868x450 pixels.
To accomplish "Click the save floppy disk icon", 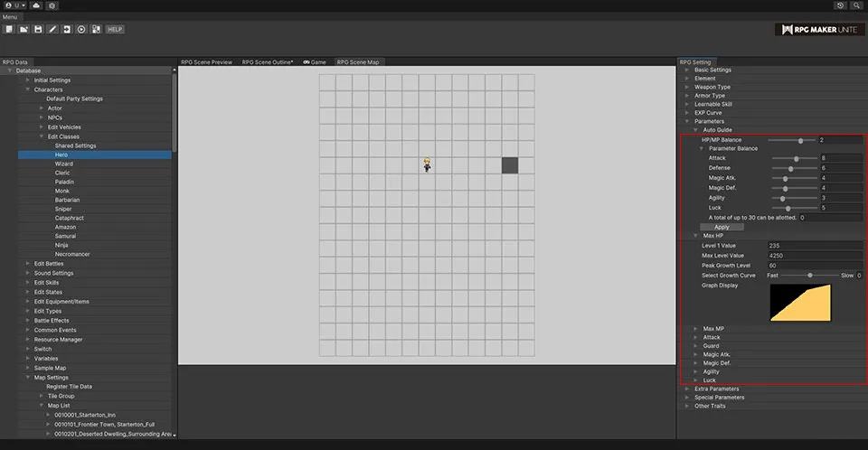I will (x=38, y=29).
